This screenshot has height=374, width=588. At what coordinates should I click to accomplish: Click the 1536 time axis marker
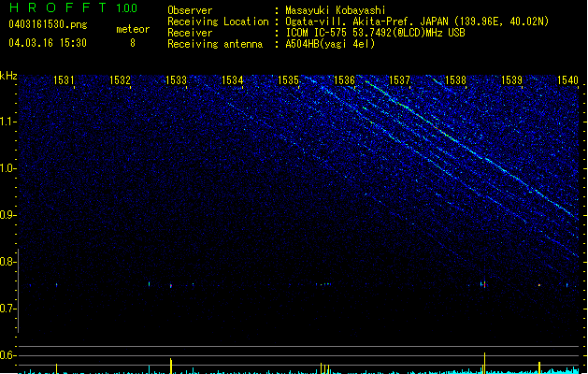click(x=344, y=80)
